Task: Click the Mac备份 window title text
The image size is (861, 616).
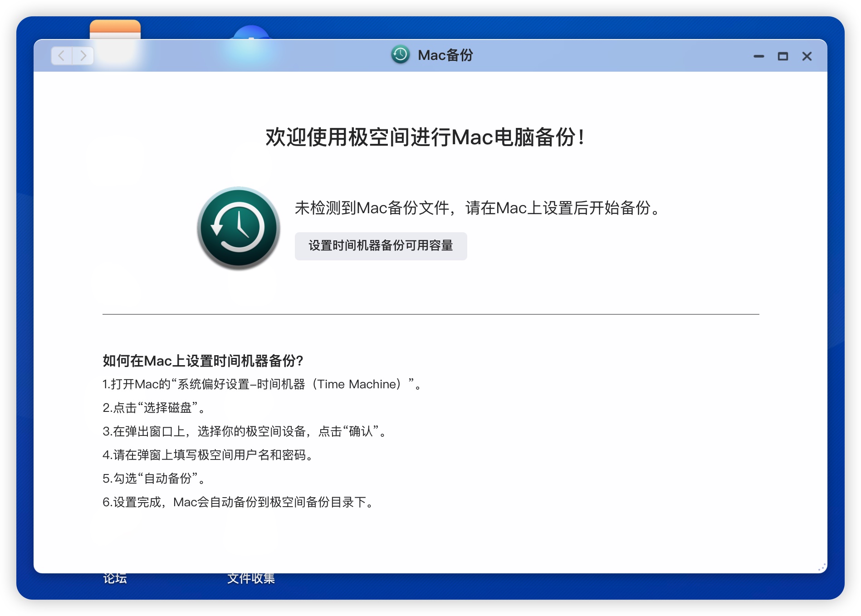Action: point(445,55)
